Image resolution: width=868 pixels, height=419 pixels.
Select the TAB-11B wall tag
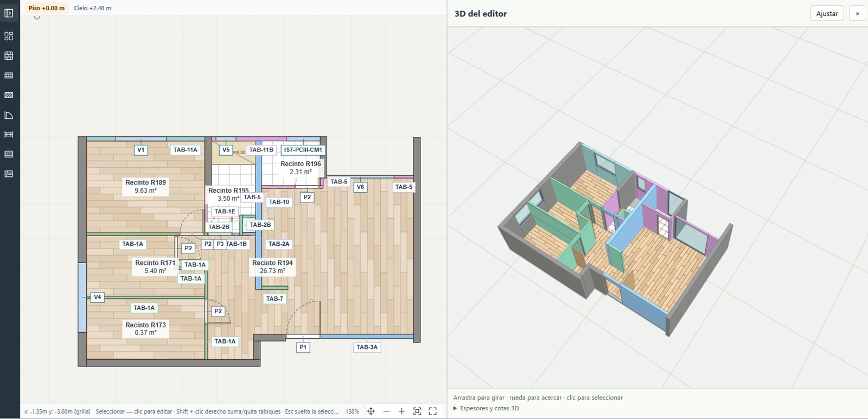click(x=261, y=150)
